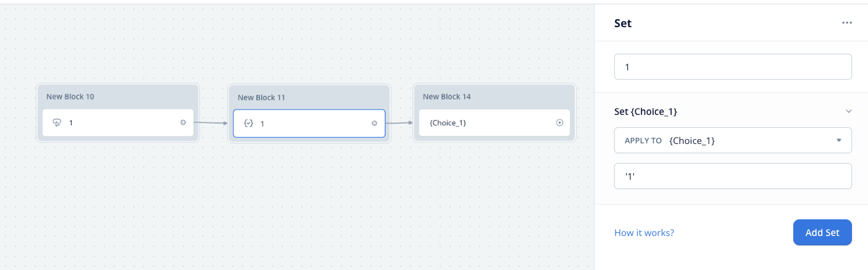Select the New Block 14 title
This screenshot has width=868, height=270.
[x=446, y=96]
